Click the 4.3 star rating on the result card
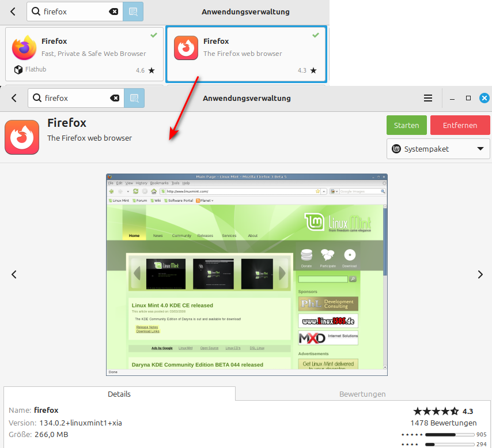 307,70
